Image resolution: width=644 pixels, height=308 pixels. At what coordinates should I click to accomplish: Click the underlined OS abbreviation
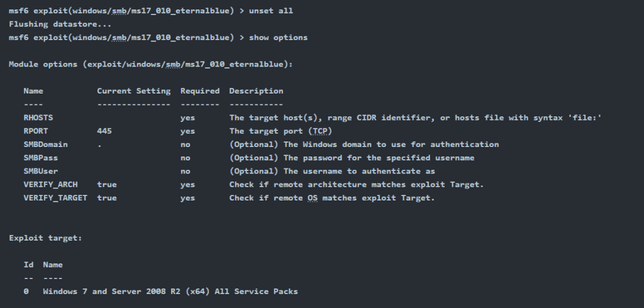[x=313, y=198]
